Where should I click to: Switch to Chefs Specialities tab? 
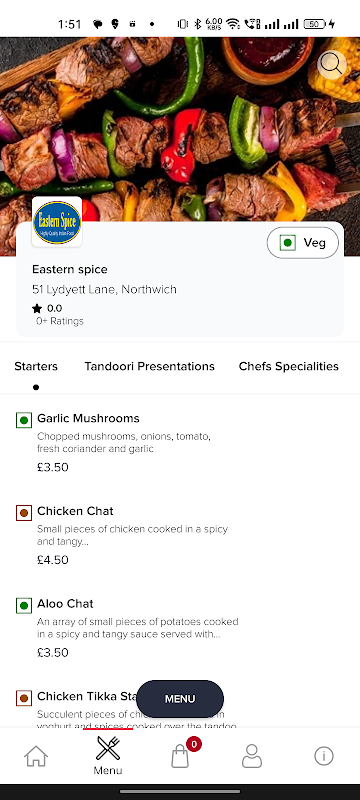click(289, 366)
